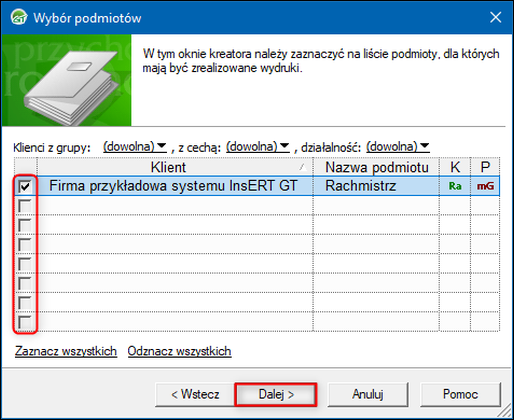Click the book illustration in the wizard banner

pyautogui.click(x=71, y=88)
